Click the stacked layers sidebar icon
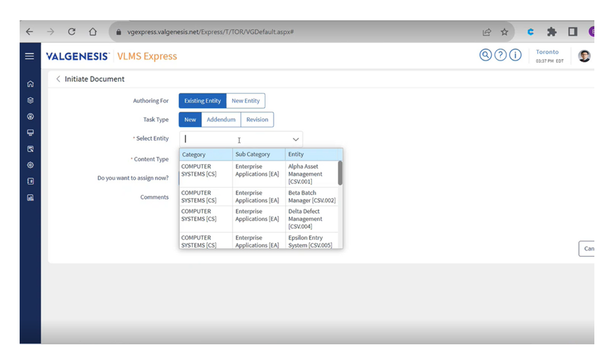This screenshot has height=364, width=614. (x=30, y=100)
